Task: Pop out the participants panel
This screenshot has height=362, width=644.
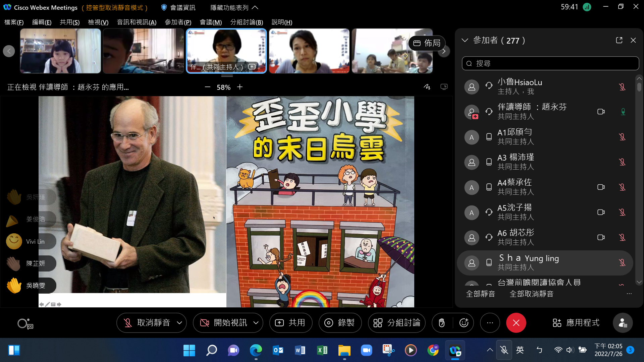Action: point(619,40)
